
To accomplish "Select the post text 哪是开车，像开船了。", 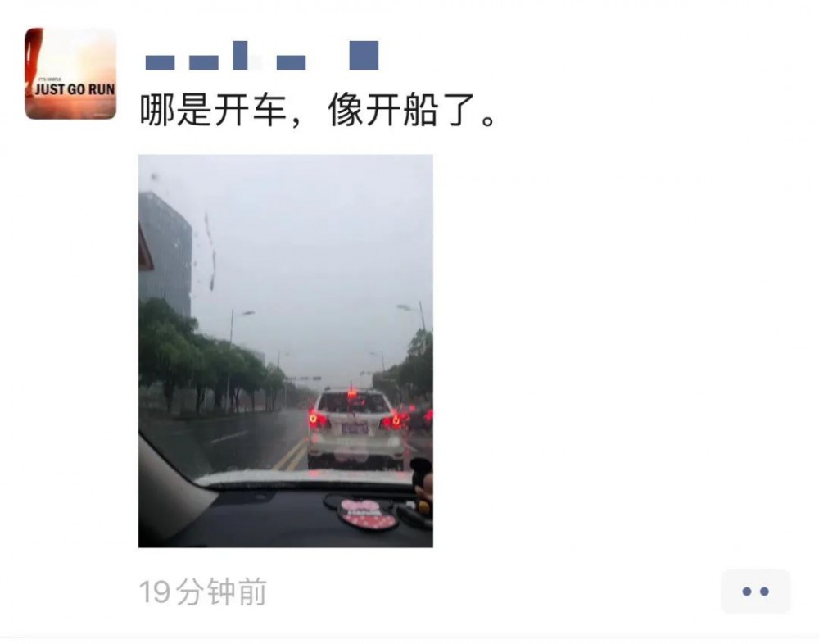I will tap(318, 110).
